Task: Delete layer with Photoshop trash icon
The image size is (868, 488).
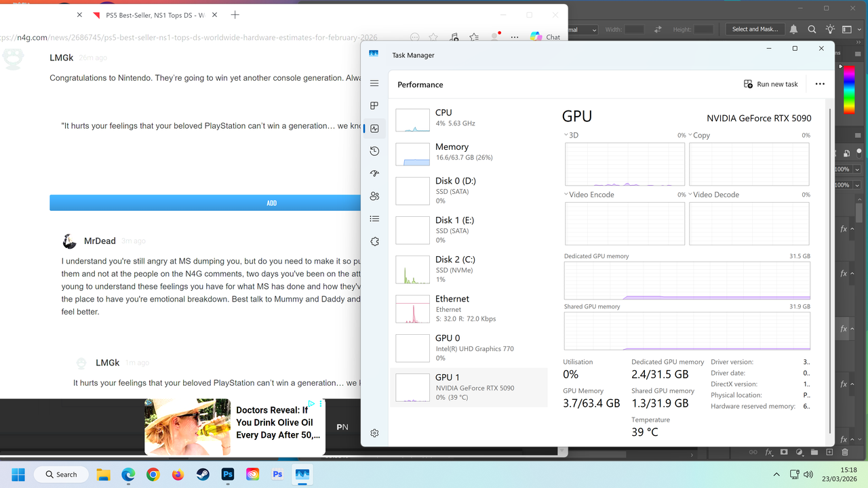Action: pos(844,452)
